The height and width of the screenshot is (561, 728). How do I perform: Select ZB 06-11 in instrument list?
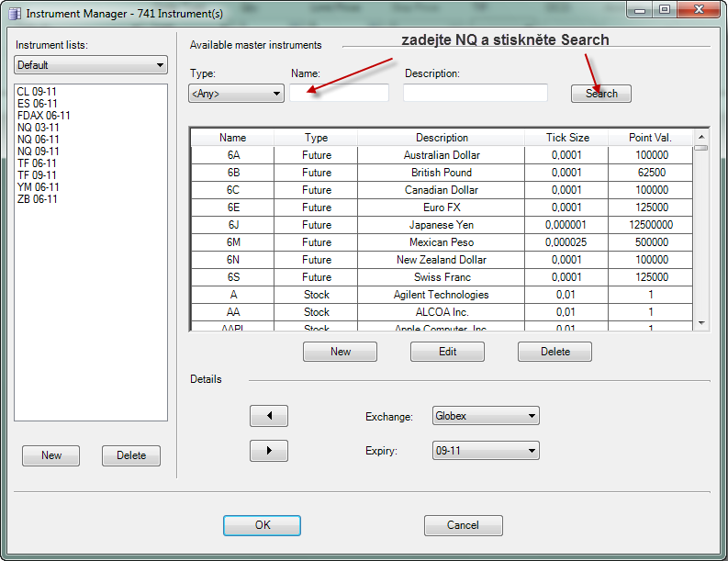coord(37,199)
